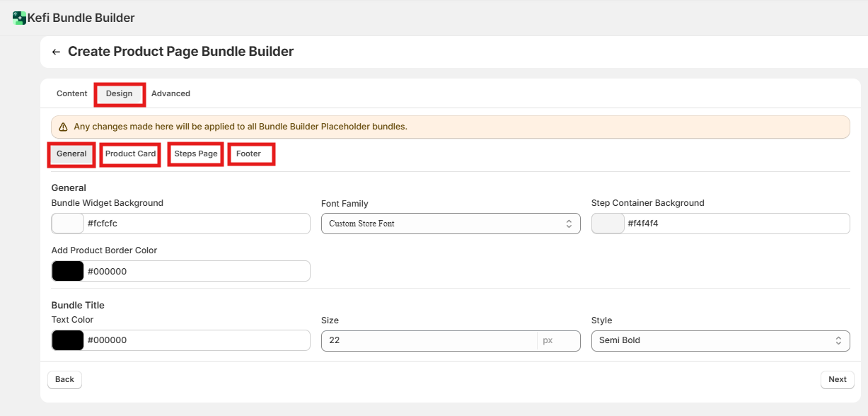Click the back arrow beside the page title
Screen dimensions: 868x416
tap(56, 52)
